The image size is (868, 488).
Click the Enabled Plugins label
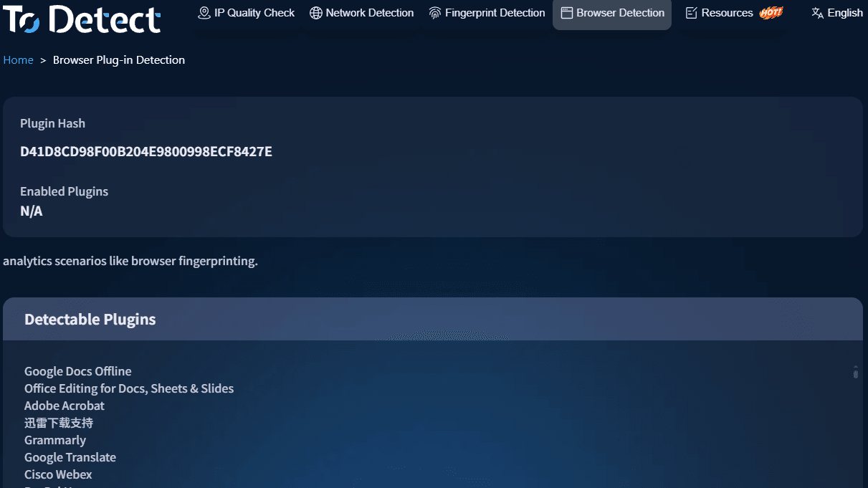64,191
